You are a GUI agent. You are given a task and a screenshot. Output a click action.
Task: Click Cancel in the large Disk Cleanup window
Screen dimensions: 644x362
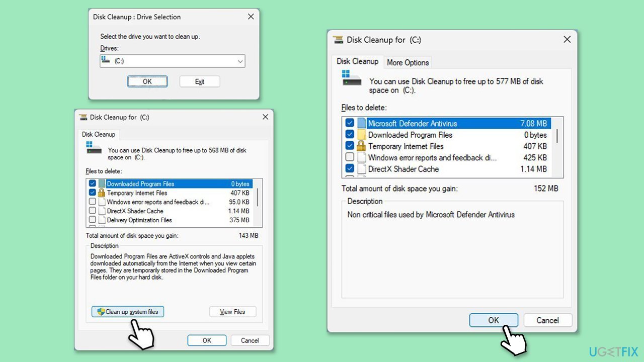(547, 320)
